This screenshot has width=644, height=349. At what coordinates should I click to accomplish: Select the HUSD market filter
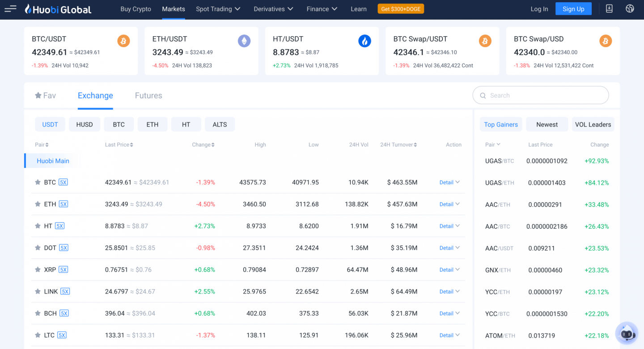tap(85, 124)
